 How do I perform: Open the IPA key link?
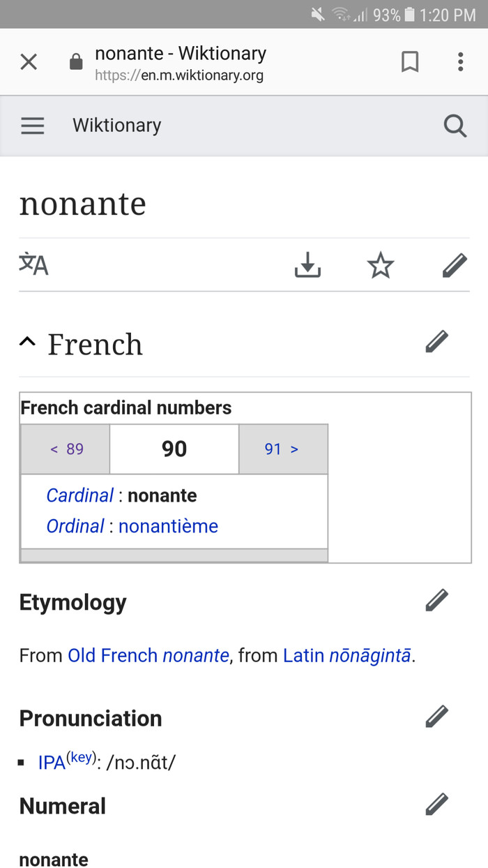[x=82, y=758]
